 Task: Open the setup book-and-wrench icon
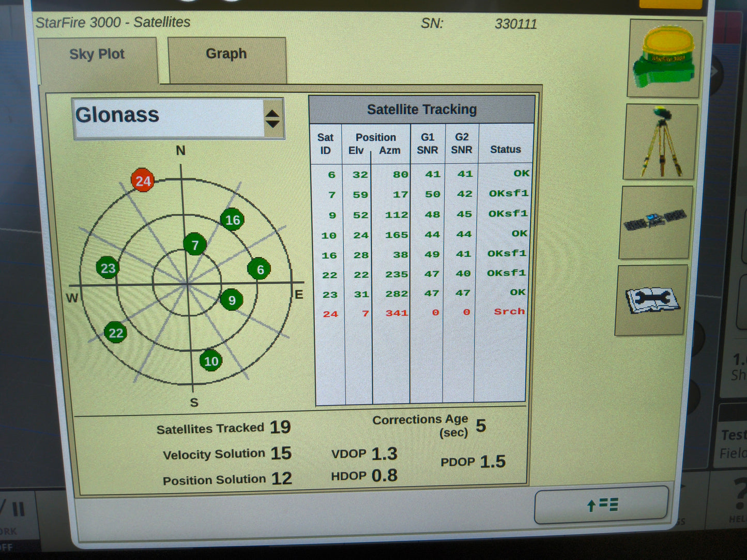(x=650, y=301)
